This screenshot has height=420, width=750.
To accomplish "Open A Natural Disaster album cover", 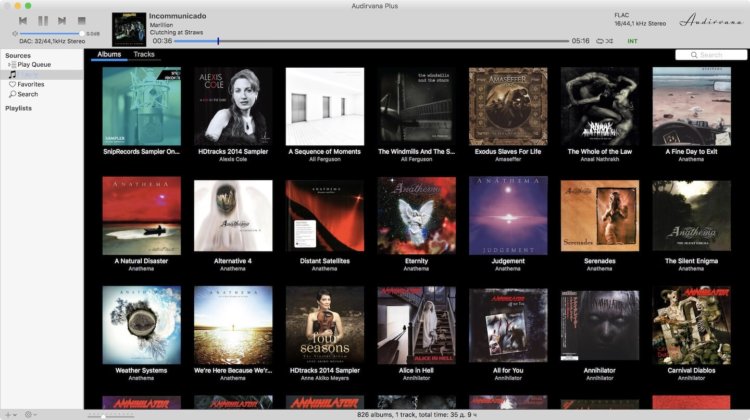I will (x=142, y=216).
